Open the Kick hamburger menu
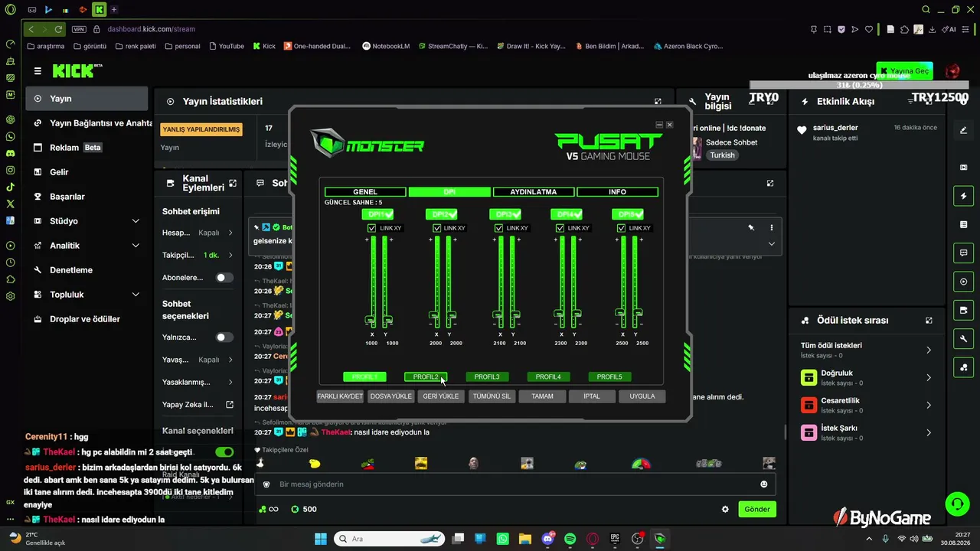Screen dimensions: 980x551 click(x=38, y=71)
